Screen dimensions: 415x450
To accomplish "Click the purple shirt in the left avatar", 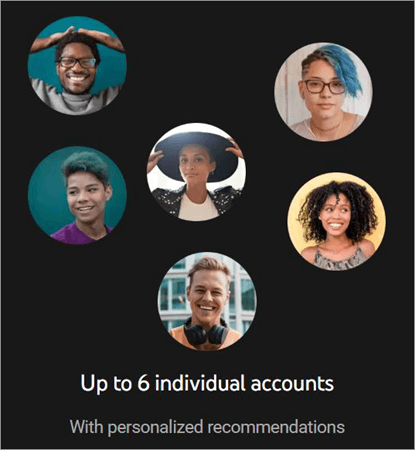I will point(79,234).
